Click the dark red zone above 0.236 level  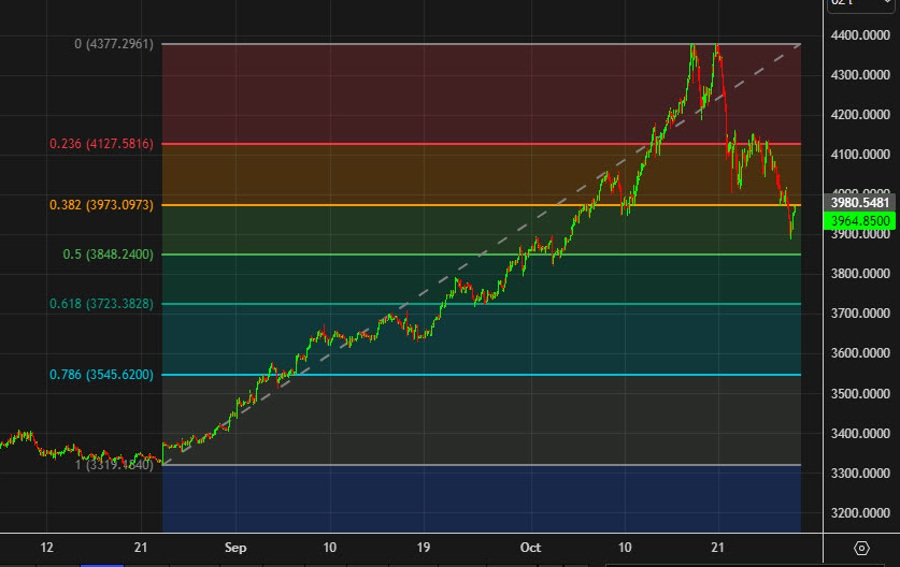[400, 95]
